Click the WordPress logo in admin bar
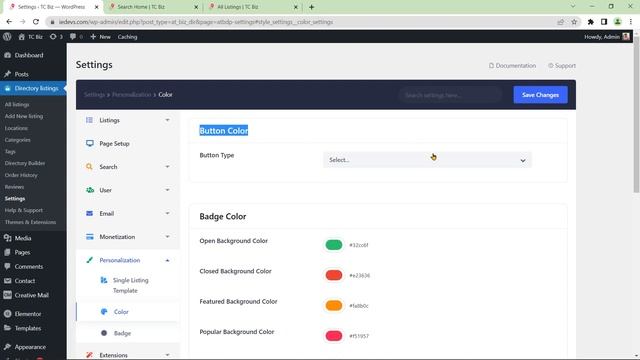The height and width of the screenshot is (360, 640). pos(7,37)
